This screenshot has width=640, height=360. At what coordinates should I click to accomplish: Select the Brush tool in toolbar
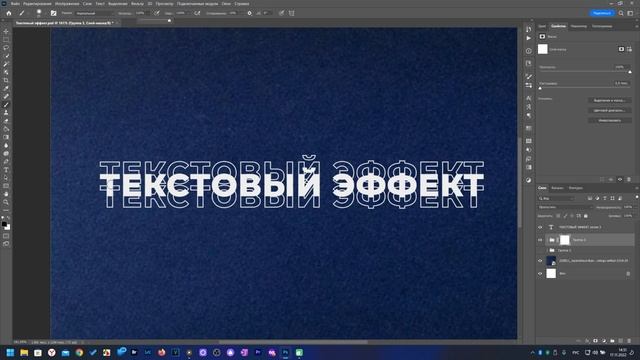(6, 104)
